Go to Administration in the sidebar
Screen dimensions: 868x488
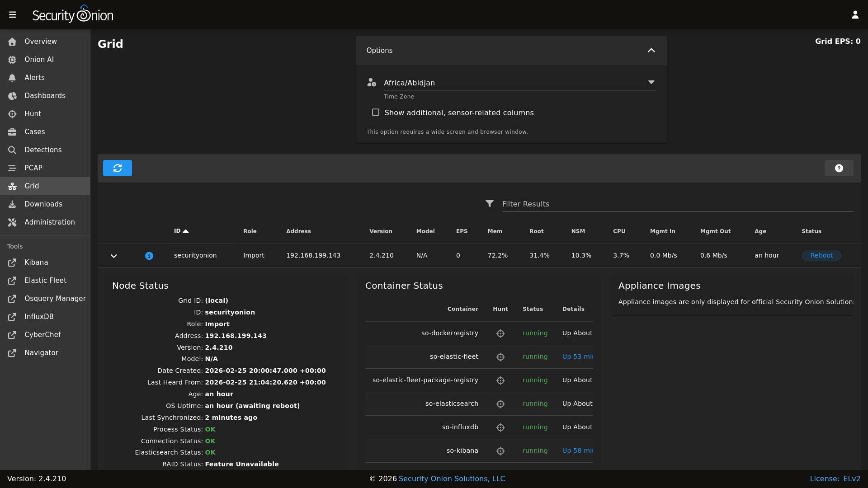click(x=49, y=222)
